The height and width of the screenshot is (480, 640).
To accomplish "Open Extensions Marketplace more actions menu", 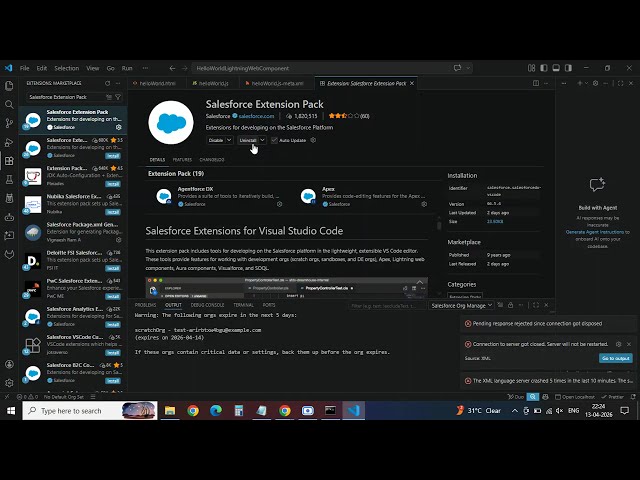I will (x=118, y=83).
